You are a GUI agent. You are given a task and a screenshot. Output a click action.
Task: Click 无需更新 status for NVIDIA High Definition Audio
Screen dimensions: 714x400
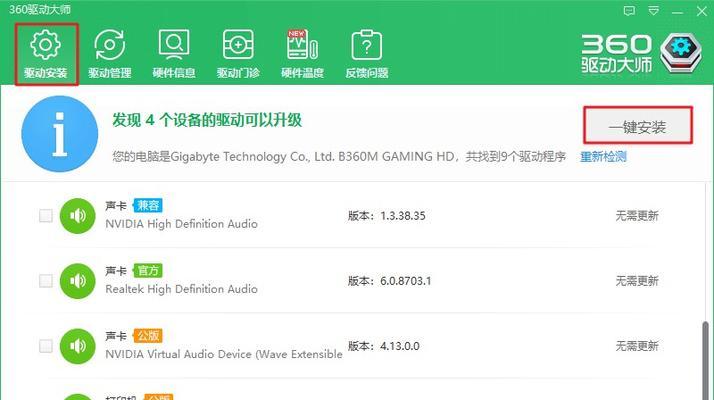point(637,215)
